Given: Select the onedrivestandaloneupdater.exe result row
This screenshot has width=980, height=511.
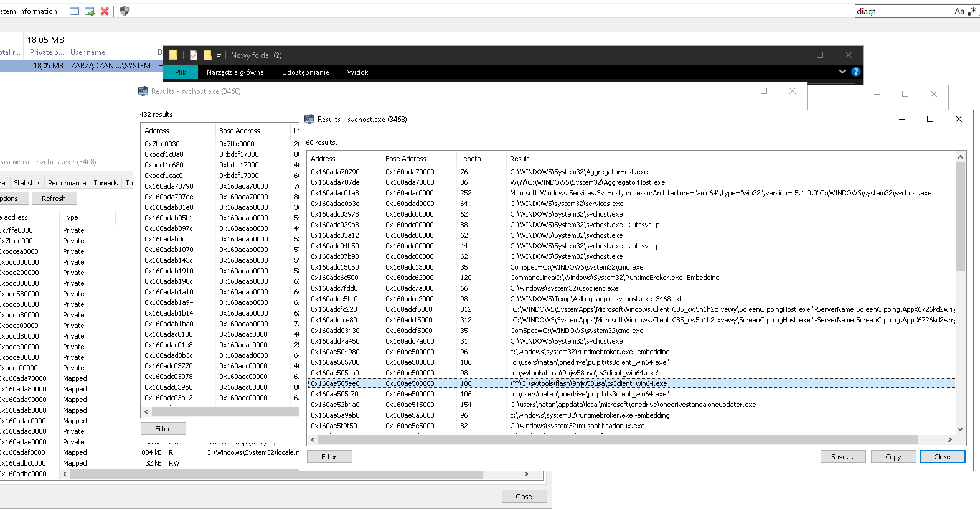Looking at the screenshot, I should point(631,405).
